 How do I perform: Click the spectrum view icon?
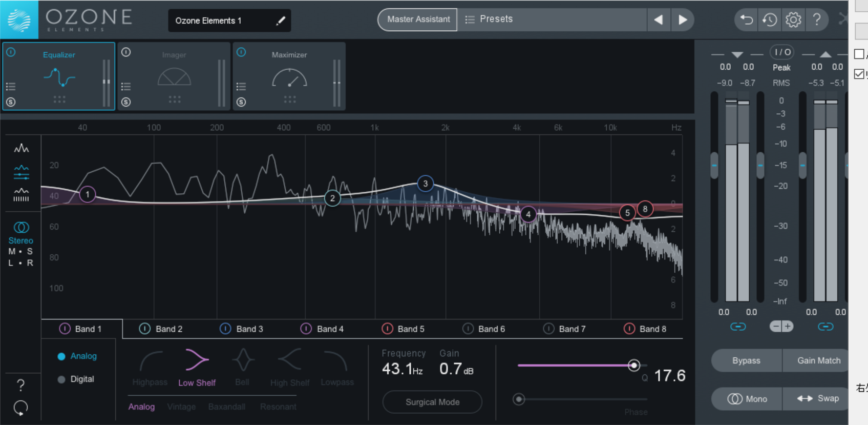pyautogui.click(x=21, y=149)
